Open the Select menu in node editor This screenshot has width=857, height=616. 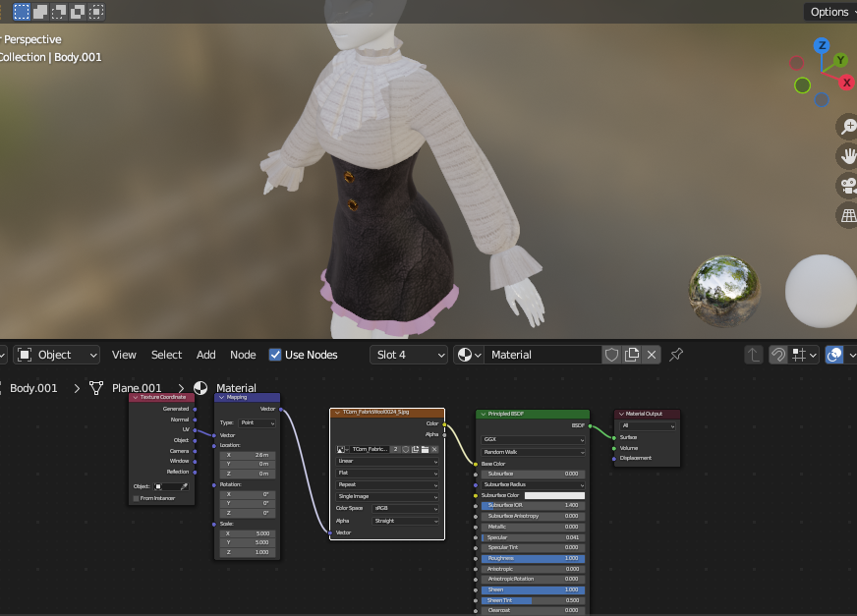pyautogui.click(x=167, y=355)
